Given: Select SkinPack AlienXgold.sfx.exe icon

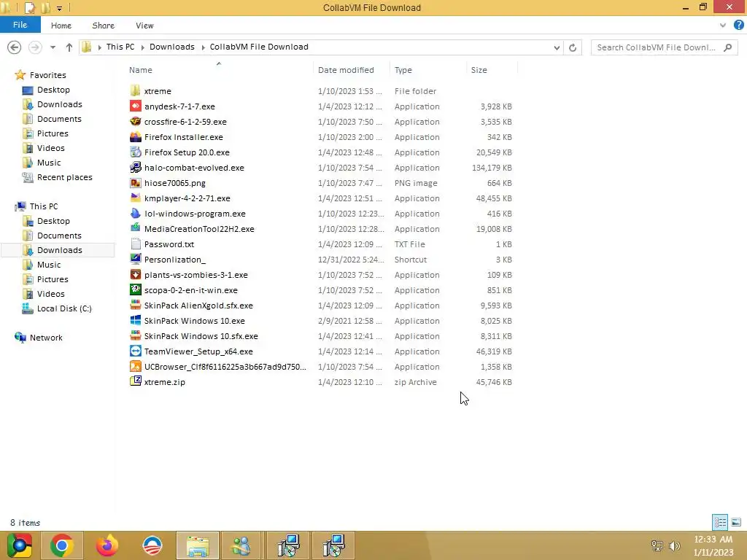Looking at the screenshot, I should (x=135, y=306).
